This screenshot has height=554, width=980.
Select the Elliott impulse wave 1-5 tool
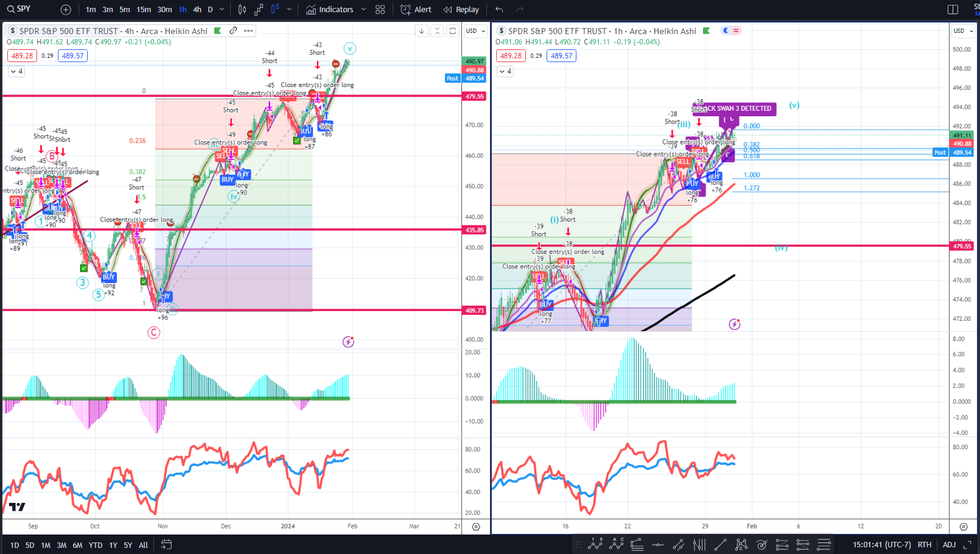click(595, 544)
